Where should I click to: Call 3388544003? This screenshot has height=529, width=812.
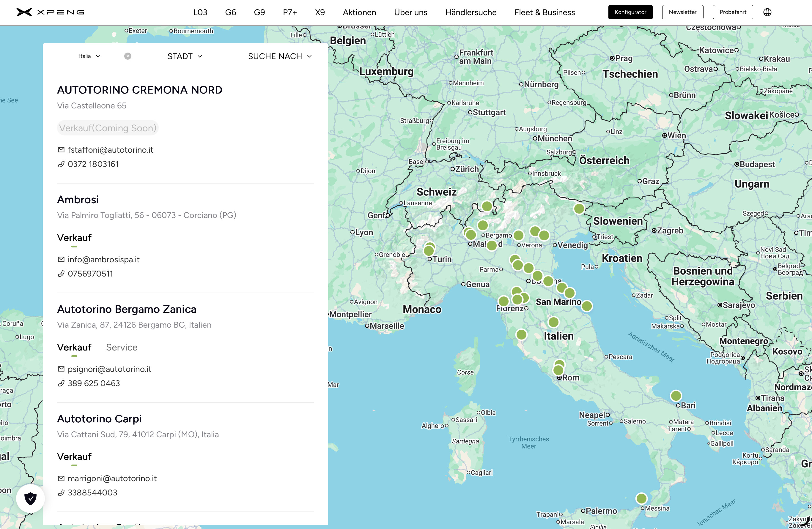tap(92, 493)
